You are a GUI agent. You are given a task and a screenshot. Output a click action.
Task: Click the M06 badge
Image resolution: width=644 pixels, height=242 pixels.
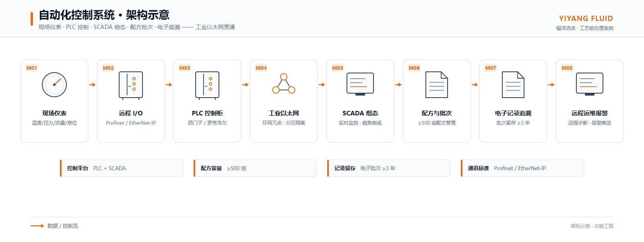(x=414, y=68)
